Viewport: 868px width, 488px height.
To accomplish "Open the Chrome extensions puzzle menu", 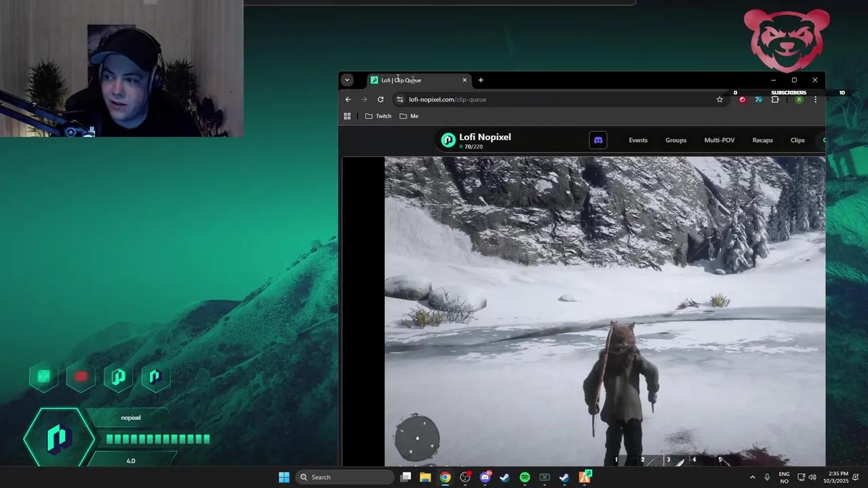I will 775,100.
